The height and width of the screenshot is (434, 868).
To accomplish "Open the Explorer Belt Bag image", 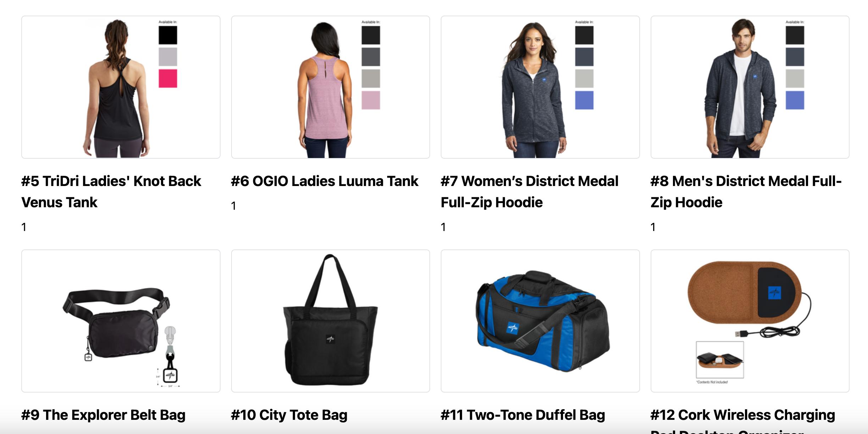I will tap(121, 321).
